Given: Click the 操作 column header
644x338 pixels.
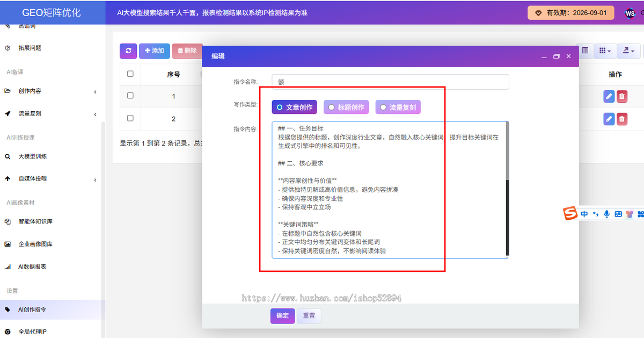Looking at the screenshot, I should [x=615, y=74].
